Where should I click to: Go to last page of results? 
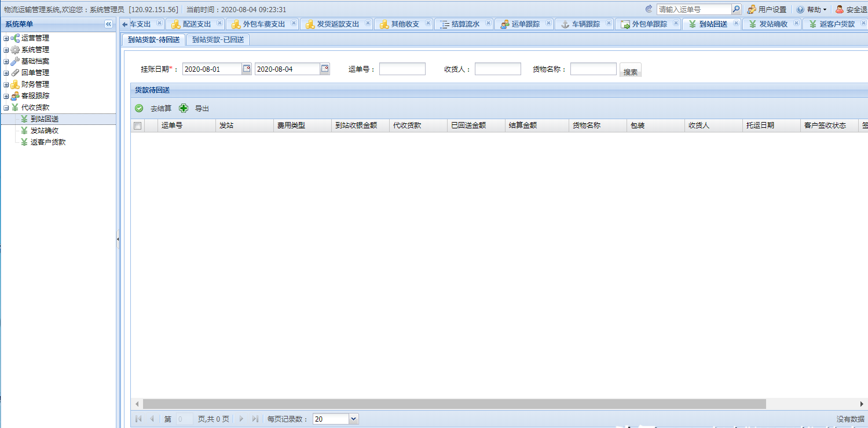click(255, 419)
